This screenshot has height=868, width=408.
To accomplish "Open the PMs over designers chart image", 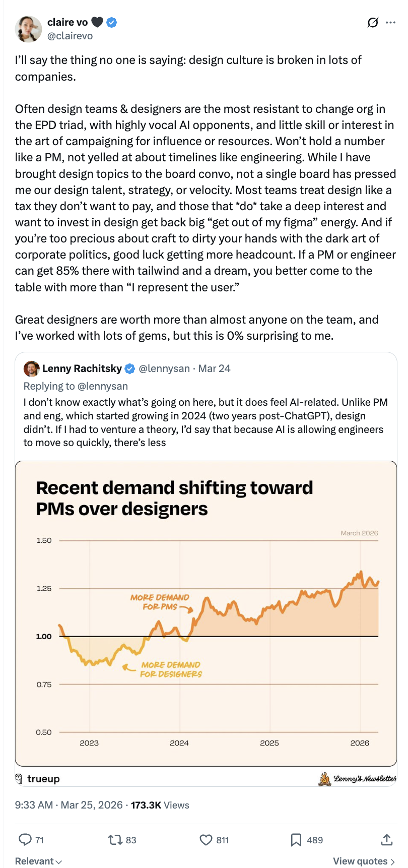I will click(x=206, y=613).
